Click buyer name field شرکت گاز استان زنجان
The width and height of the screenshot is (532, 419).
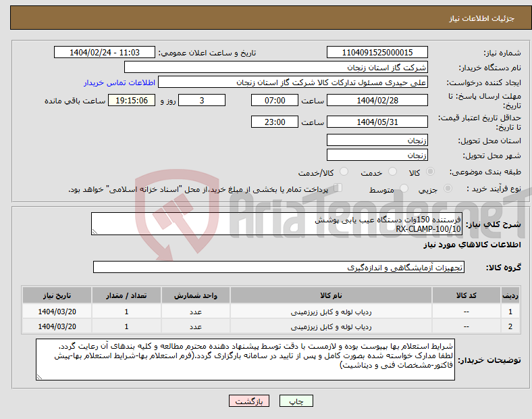tap(276, 67)
